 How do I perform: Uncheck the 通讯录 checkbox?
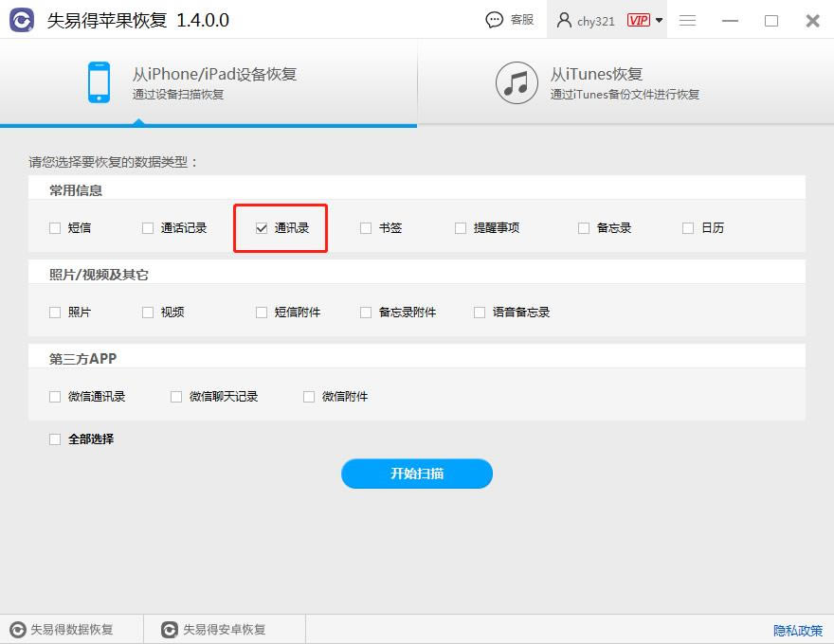click(x=262, y=228)
